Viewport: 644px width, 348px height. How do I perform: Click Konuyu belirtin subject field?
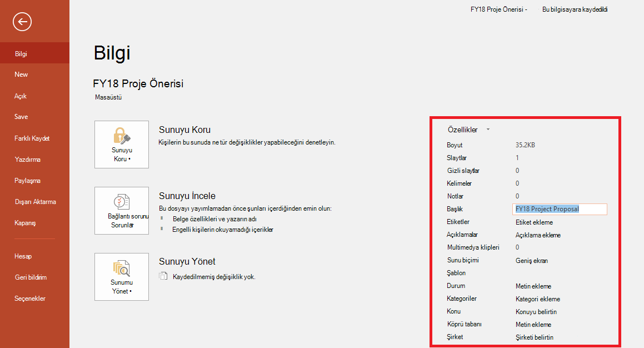tap(536, 312)
